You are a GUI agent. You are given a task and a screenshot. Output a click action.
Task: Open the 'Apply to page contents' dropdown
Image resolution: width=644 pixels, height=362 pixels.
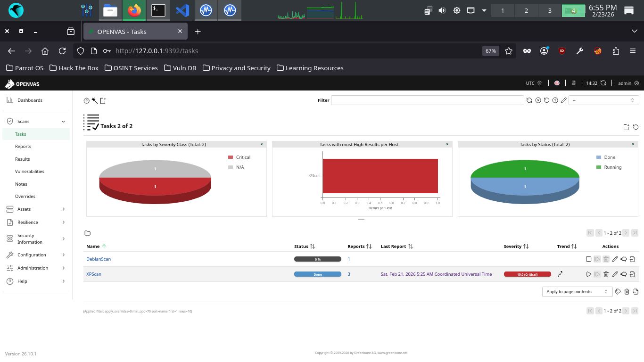tap(577, 292)
